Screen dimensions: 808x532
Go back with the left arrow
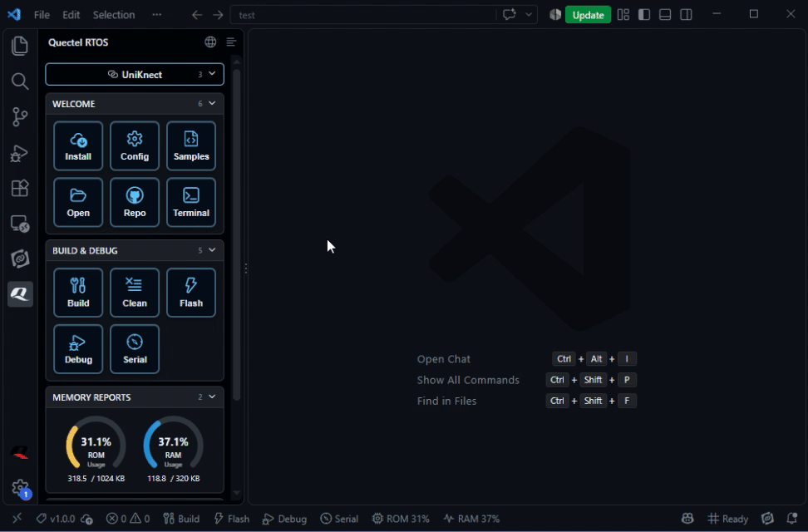(197, 15)
